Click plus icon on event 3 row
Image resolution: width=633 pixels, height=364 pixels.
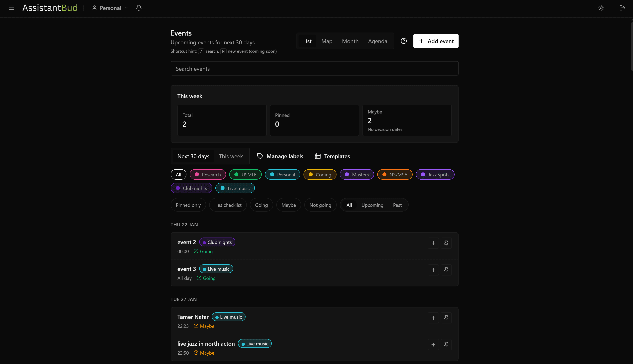(433, 270)
